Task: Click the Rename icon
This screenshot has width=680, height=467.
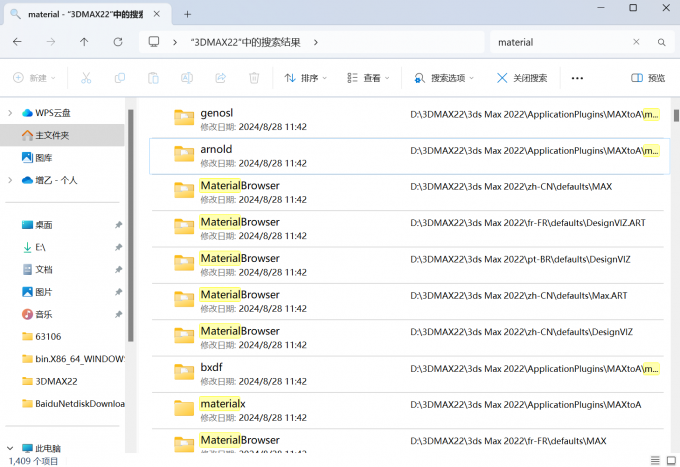Action: pos(187,78)
